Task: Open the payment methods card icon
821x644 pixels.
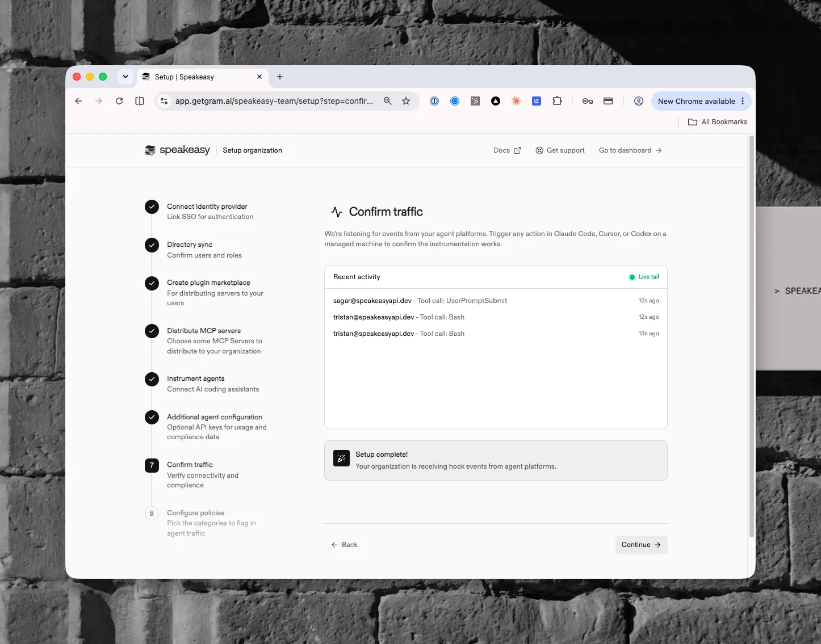Action: point(608,101)
